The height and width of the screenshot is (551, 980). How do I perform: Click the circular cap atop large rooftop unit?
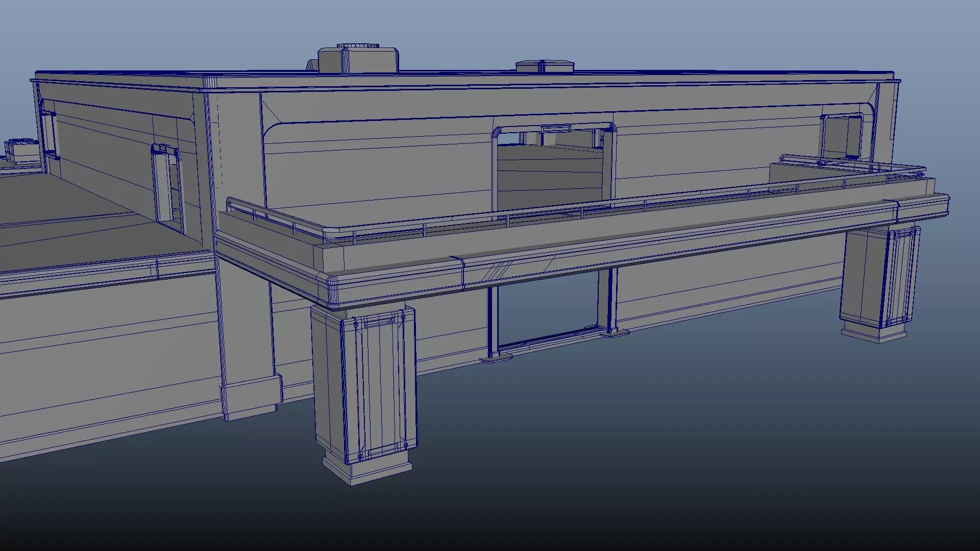click(357, 46)
